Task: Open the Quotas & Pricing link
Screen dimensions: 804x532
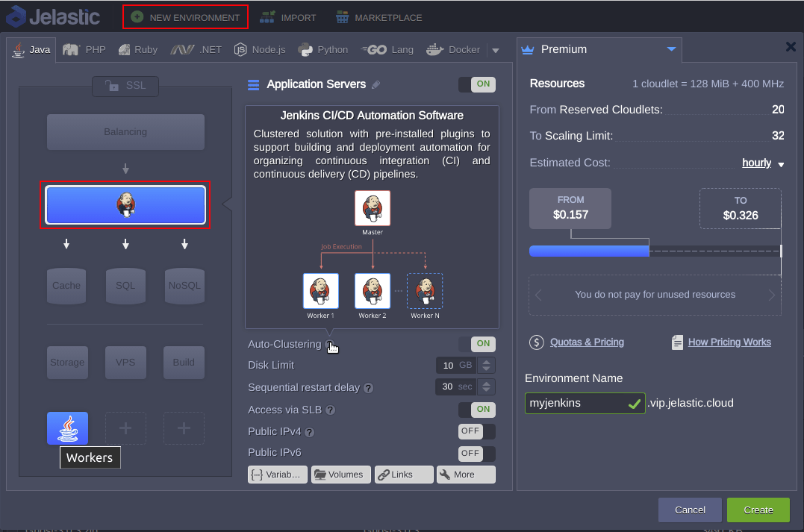Action: (x=587, y=342)
